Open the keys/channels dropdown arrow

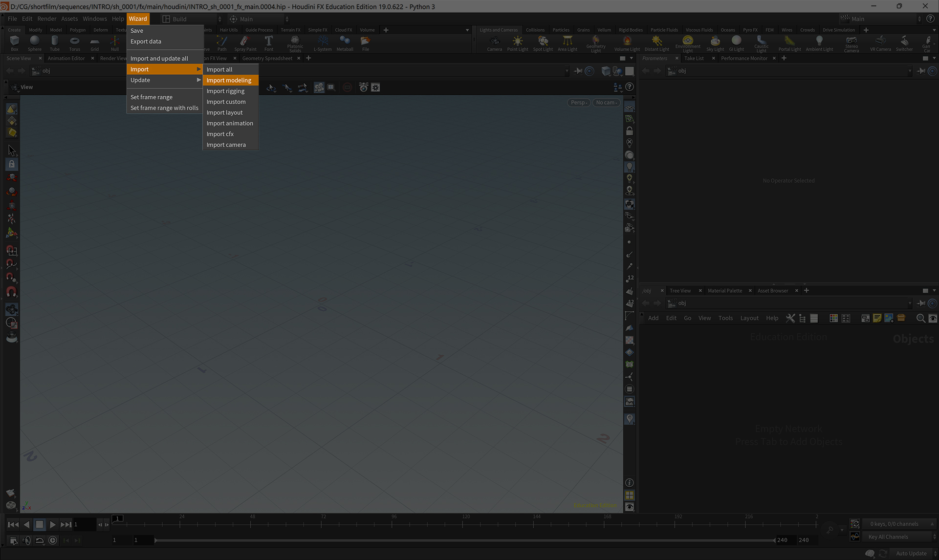coord(932,524)
